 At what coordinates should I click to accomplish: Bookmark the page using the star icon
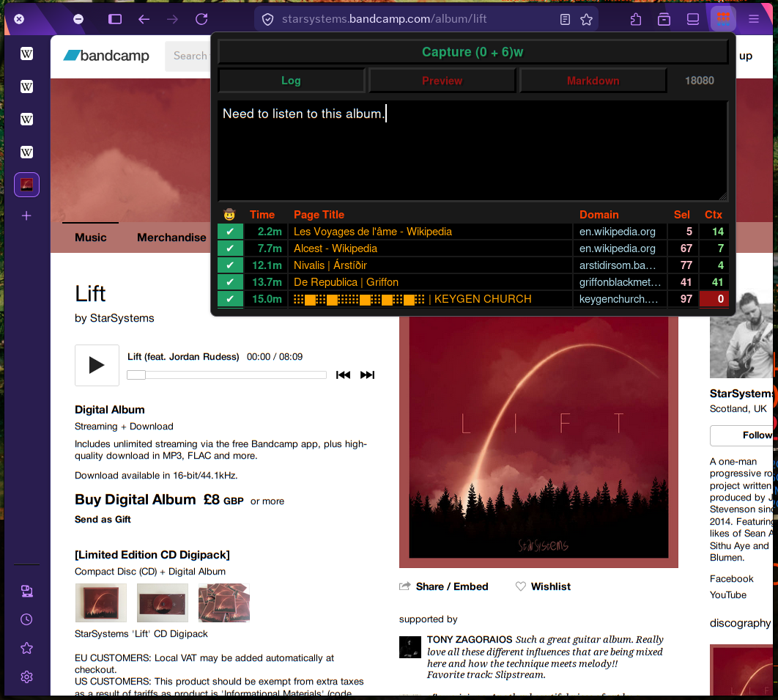[587, 19]
